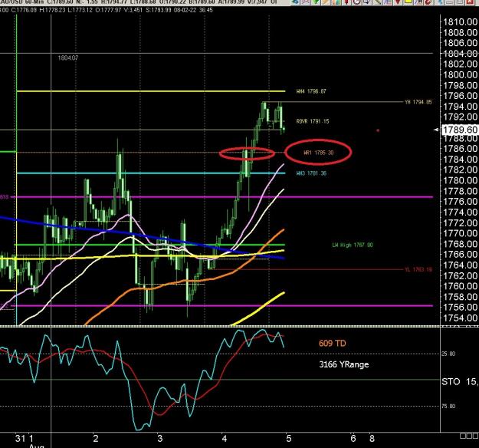Click the LW High 1767.80 label
Image resolution: width=479 pixels, height=448 pixels.
click(353, 245)
